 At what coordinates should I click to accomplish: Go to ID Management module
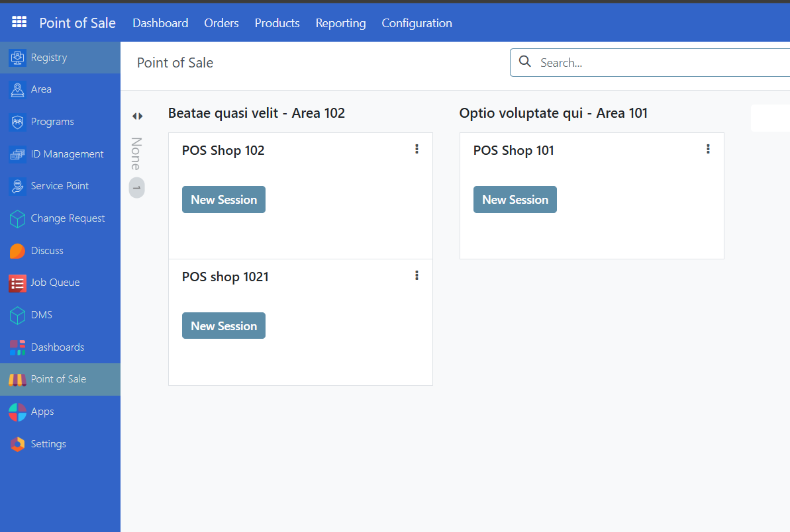point(67,154)
